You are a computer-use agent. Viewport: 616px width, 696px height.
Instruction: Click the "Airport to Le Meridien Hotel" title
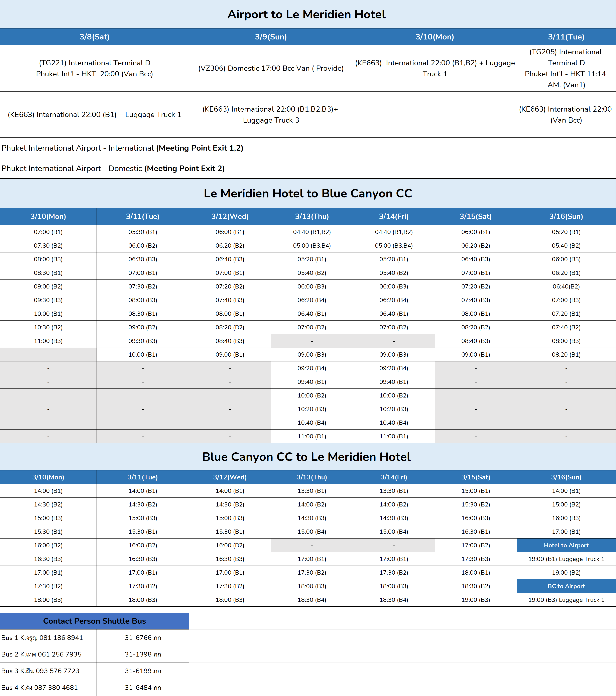click(x=306, y=14)
